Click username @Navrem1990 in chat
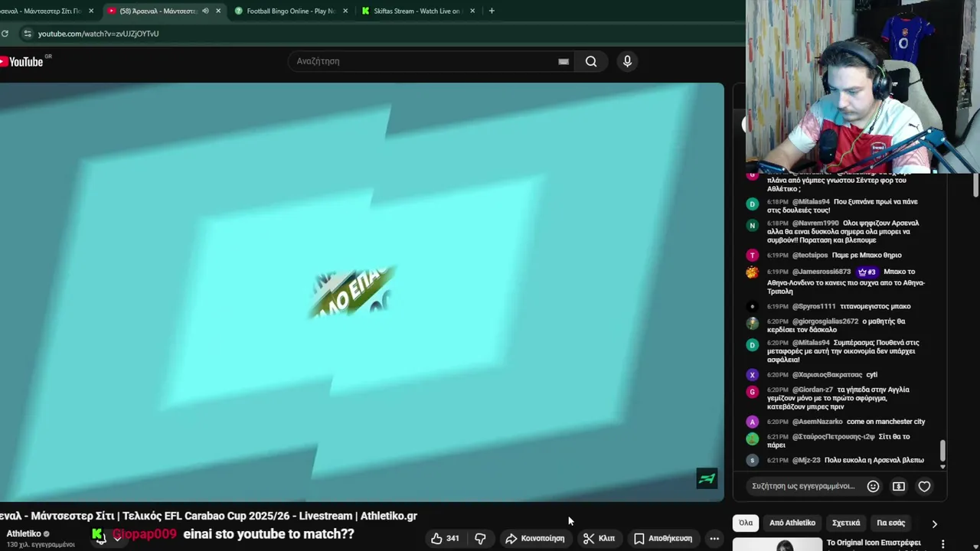 [815, 223]
